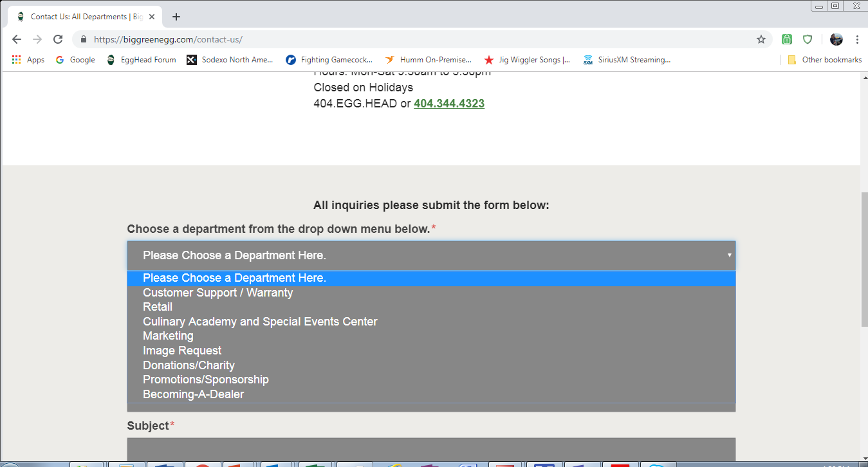Click the address bar URL
The image size is (868, 467).
point(168,39)
